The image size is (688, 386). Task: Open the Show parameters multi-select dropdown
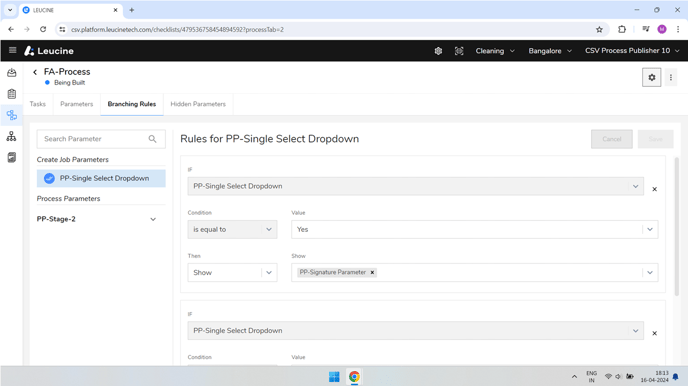(x=474, y=272)
